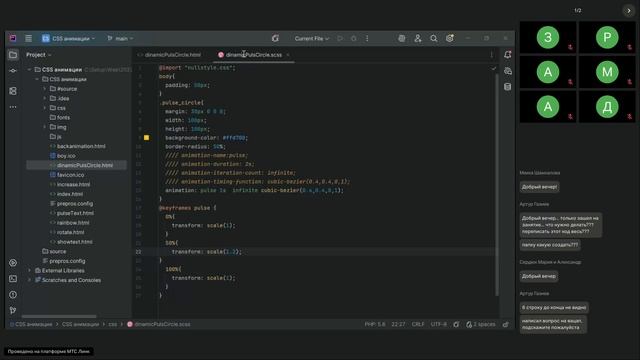This screenshot has width=640, height=360.
Task: Close the dinamicPulsCircle.scss tab
Action: coord(288,55)
